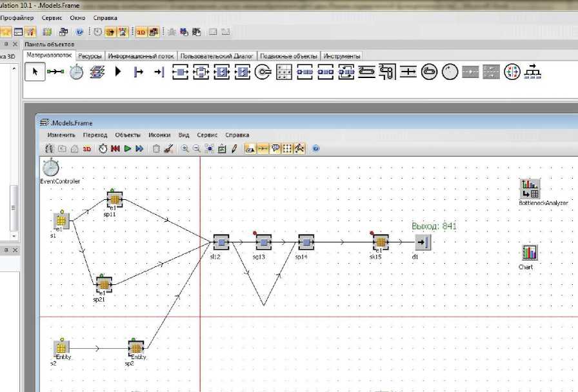Pick the Connector tool in object panel
Image resolution: width=578 pixels, height=392 pixels.
pos(55,72)
